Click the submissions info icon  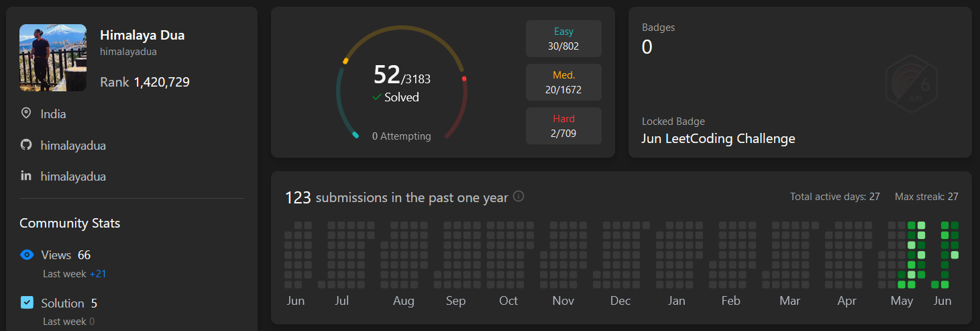click(519, 197)
